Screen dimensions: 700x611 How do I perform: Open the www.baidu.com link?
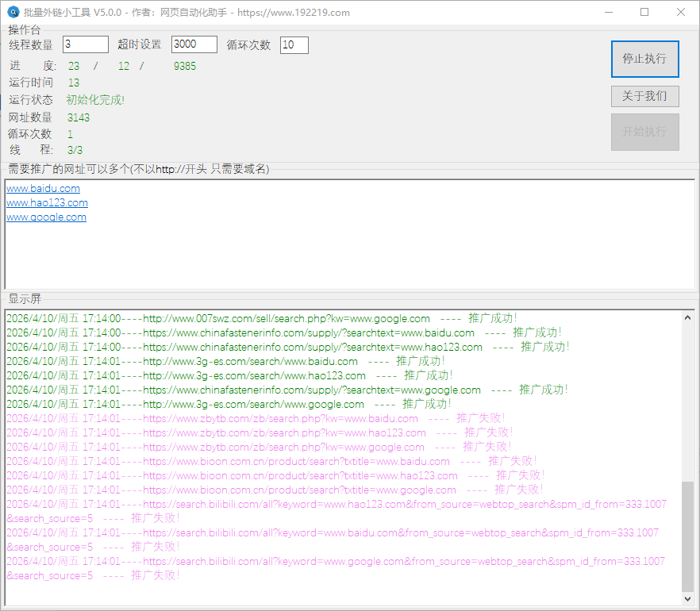[43, 189]
